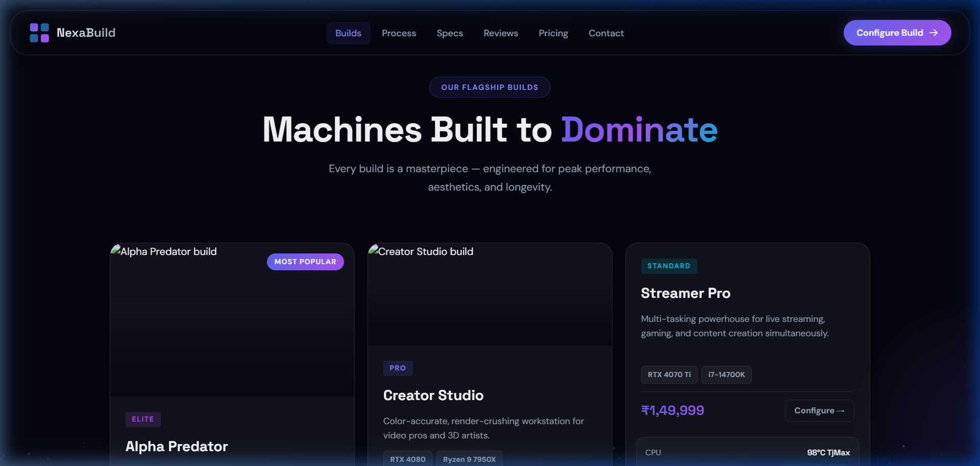The width and height of the screenshot is (980, 466).
Task: Open the Builds nav item
Action: (348, 33)
